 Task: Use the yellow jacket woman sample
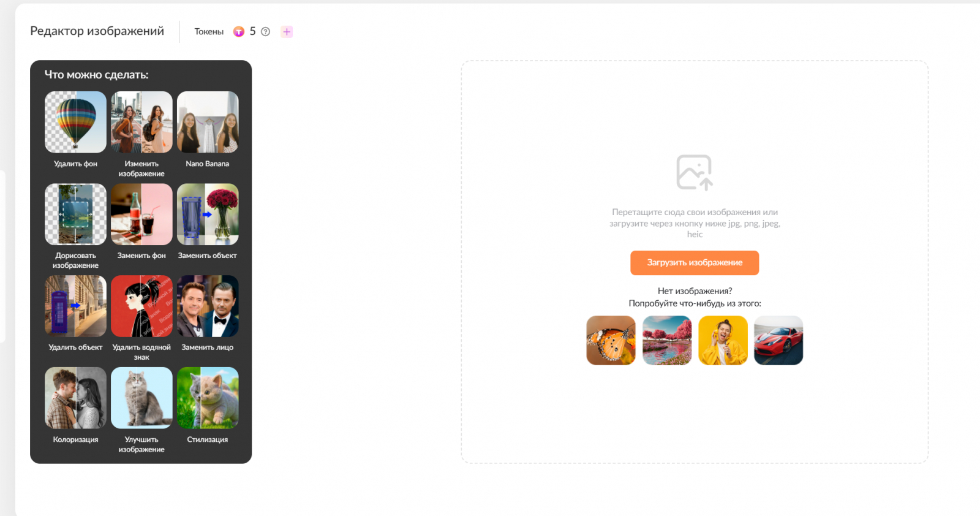723,340
